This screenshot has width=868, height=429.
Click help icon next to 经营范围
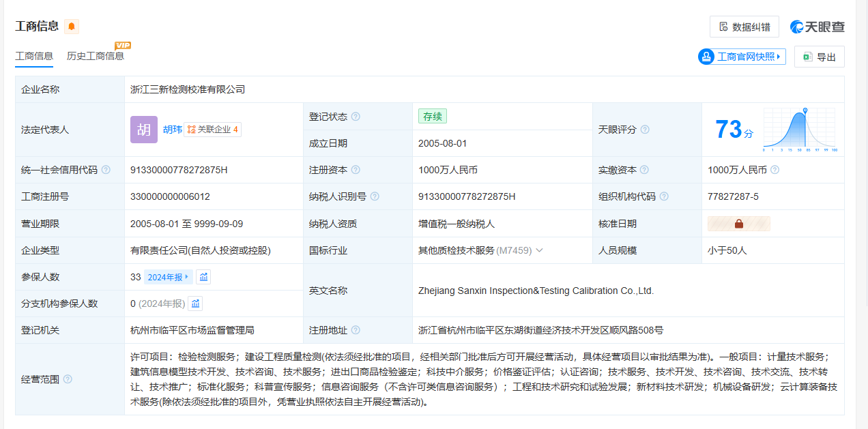[68, 379]
